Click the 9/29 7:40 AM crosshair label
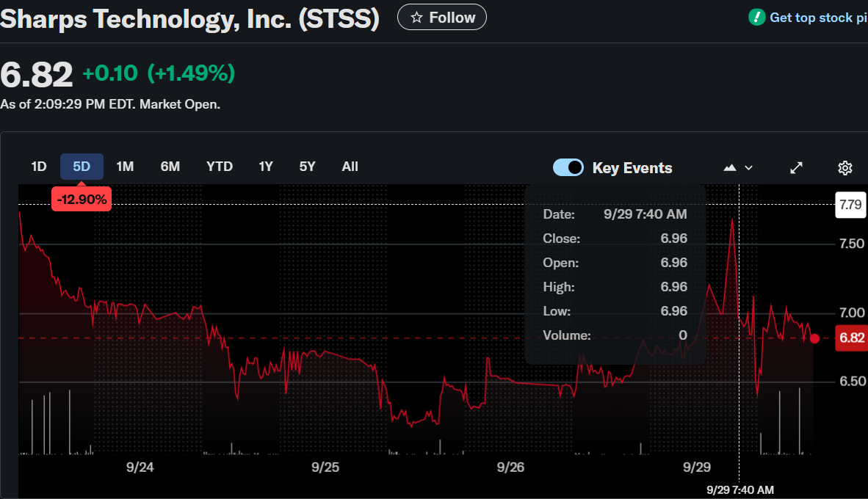Screen dimensions: 868x499 pos(740,489)
